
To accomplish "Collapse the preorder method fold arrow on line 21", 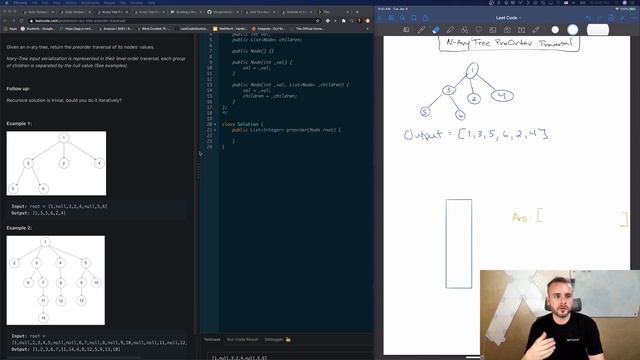I will point(216,130).
